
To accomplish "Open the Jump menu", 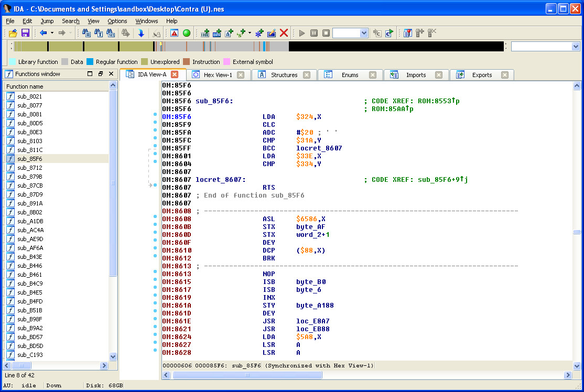I will 47,21.
